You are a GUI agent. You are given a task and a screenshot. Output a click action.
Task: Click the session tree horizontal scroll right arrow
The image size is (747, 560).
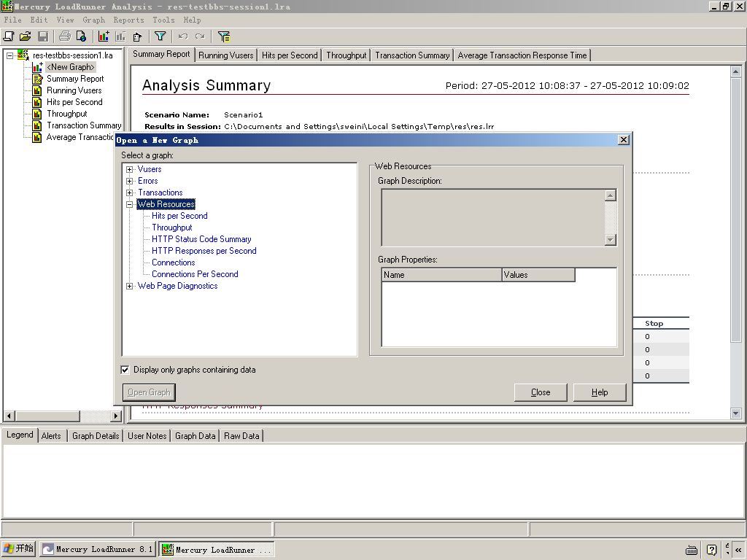coord(116,416)
